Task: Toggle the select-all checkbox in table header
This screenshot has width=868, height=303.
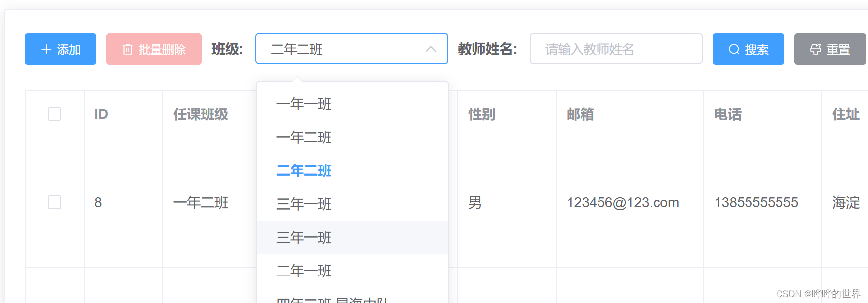Action: pyautogui.click(x=55, y=114)
